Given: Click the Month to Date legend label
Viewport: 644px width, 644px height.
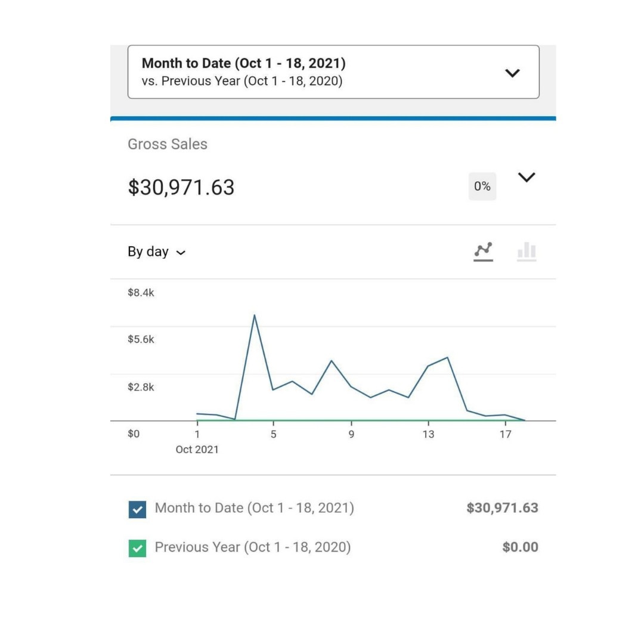Looking at the screenshot, I should 254,508.
